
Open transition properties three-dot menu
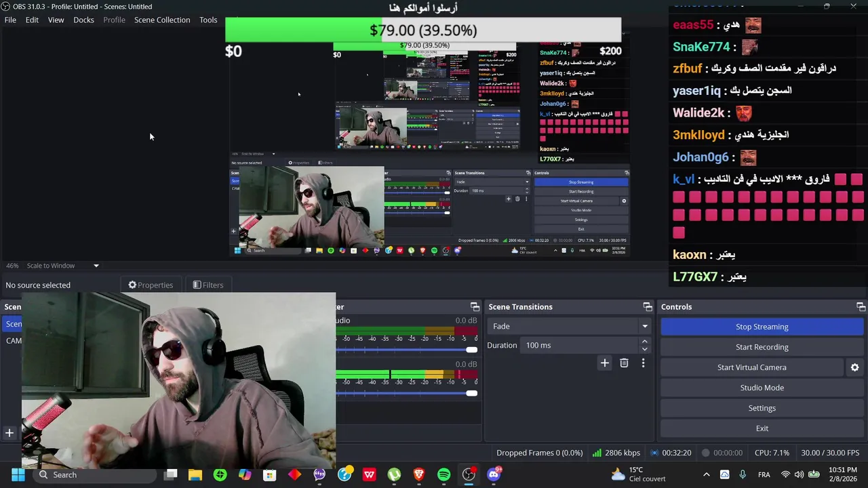(643, 363)
